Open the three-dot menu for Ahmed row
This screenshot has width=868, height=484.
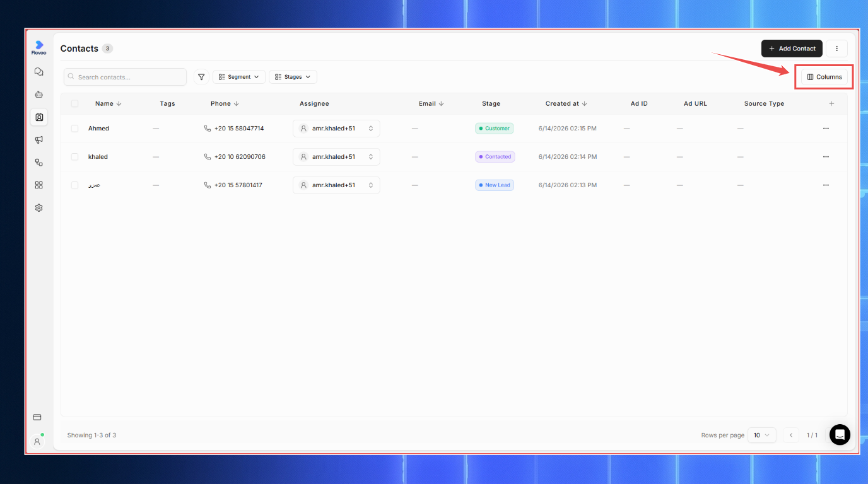[826, 129]
